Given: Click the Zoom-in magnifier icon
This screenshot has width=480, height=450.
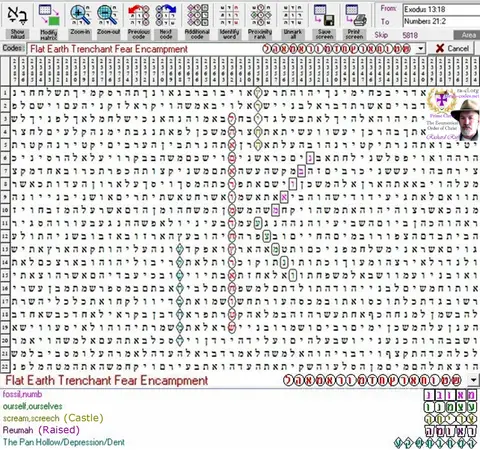Looking at the screenshot, I should 80,15.
